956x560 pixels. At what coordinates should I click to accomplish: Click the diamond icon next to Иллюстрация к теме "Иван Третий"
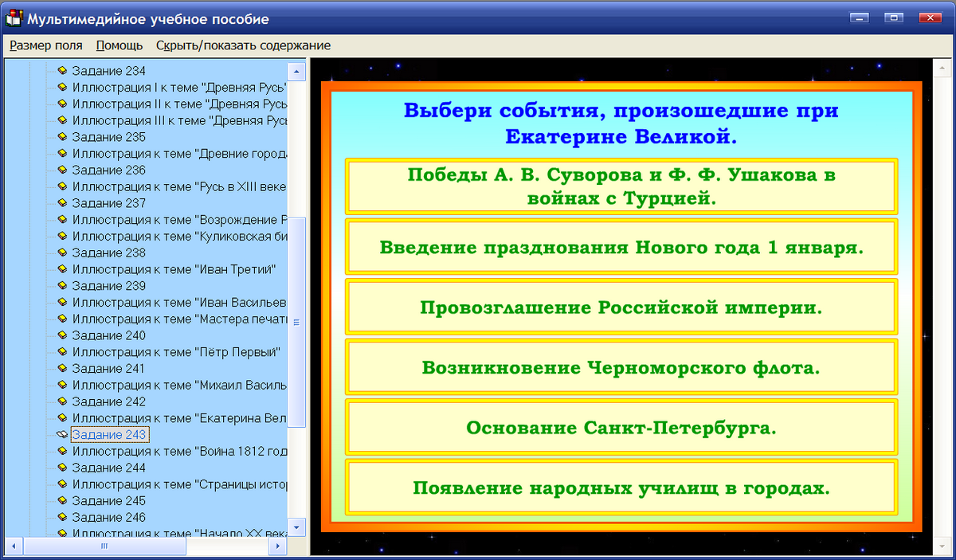(62, 269)
